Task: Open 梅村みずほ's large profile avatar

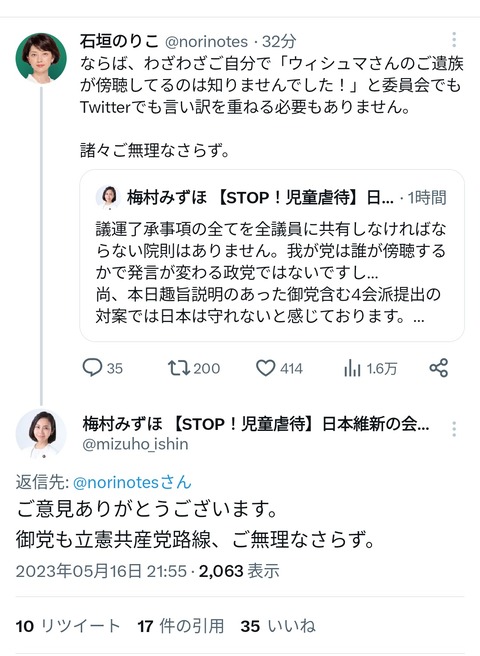Action: pyautogui.click(x=41, y=434)
